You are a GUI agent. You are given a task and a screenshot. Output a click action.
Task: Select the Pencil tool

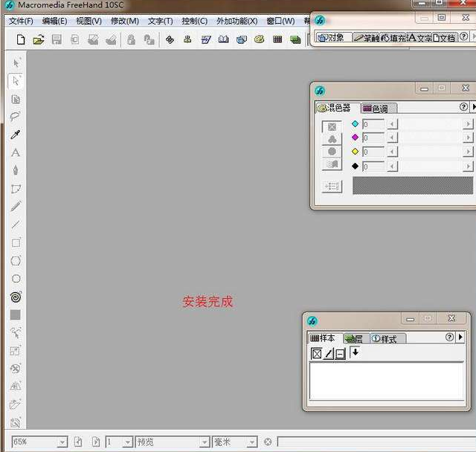pos(16,206)
